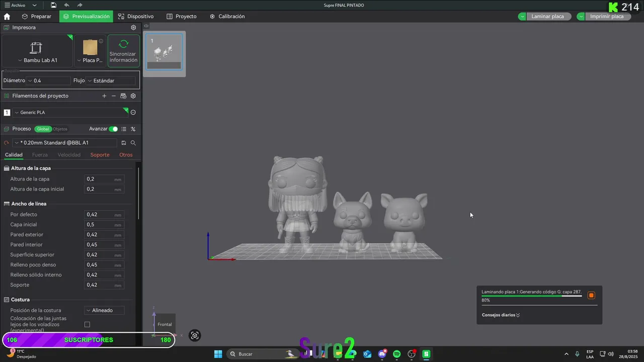Screen dimensions: 644x362
Task: Remove a filament with minus icon
Action: coord(114,96)
